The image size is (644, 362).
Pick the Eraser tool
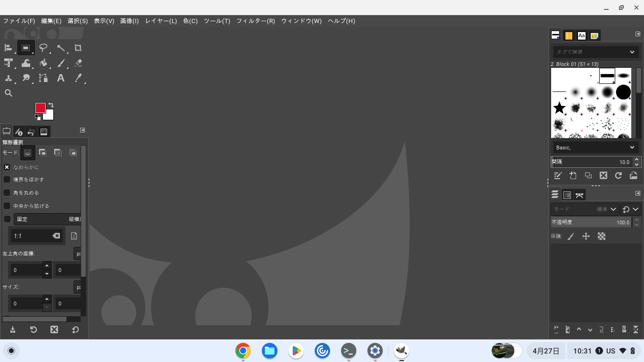point(78,63)
